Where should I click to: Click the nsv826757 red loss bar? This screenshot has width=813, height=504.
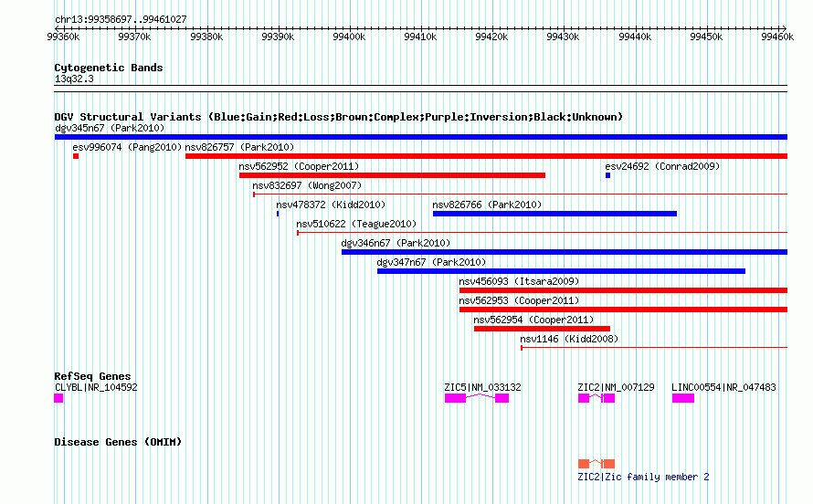pos(486,156)
